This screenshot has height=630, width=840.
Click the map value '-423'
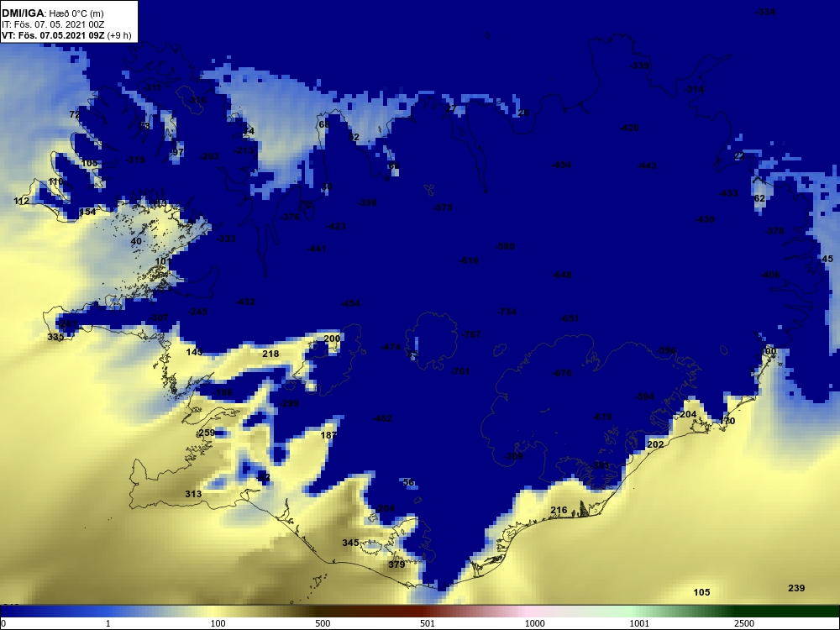(x=336, y=226)
